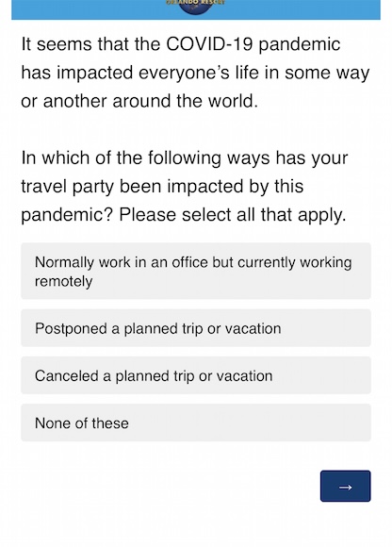Image resolution: width=392 pixels, height=547 pixels.
Task: Click the next arrow button
Action: pos(345,486)
